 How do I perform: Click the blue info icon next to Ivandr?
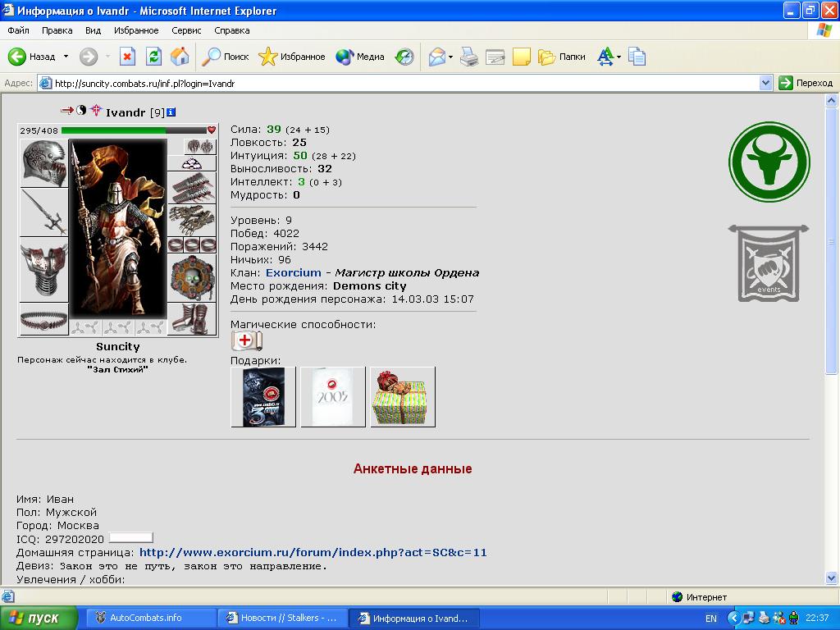[171, 112]
